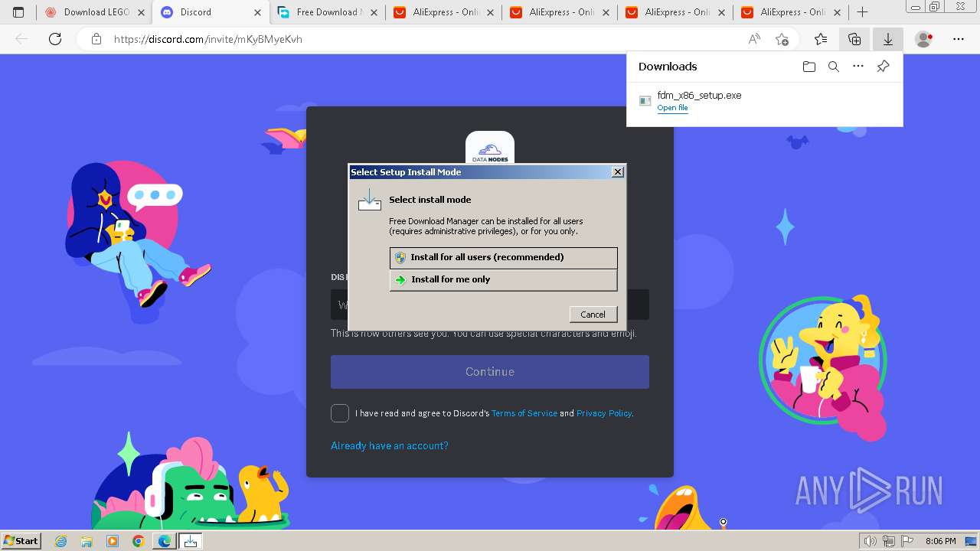Tick the Discord Terms agreement checkbox
This screenshot has height=551, width=980.
coord(340,413)
